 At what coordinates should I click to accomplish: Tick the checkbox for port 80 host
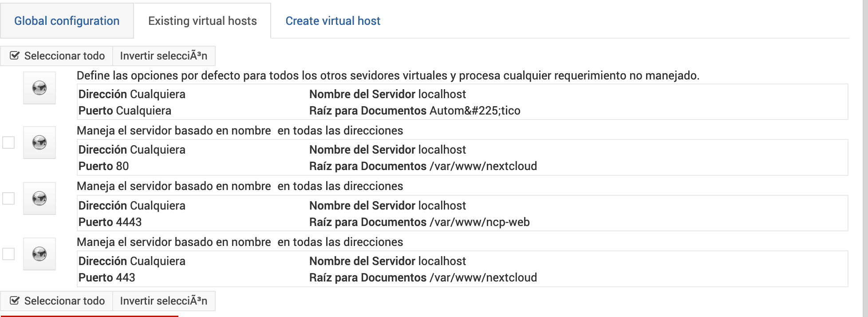[x=8, y=143]
